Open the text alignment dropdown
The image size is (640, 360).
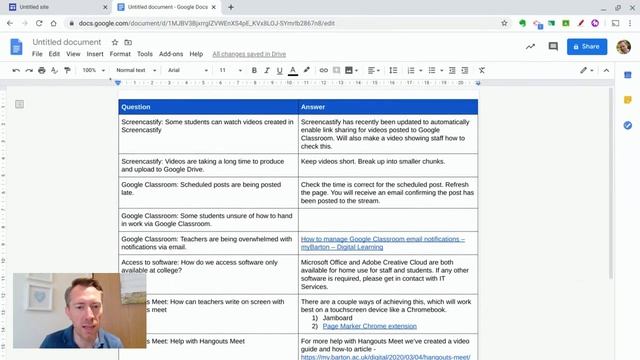pos(373,71)
